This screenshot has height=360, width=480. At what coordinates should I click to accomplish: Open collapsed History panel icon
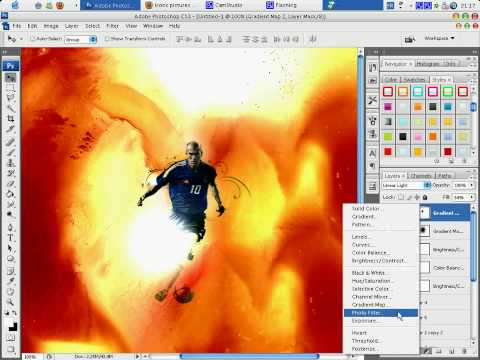point(373,67)
